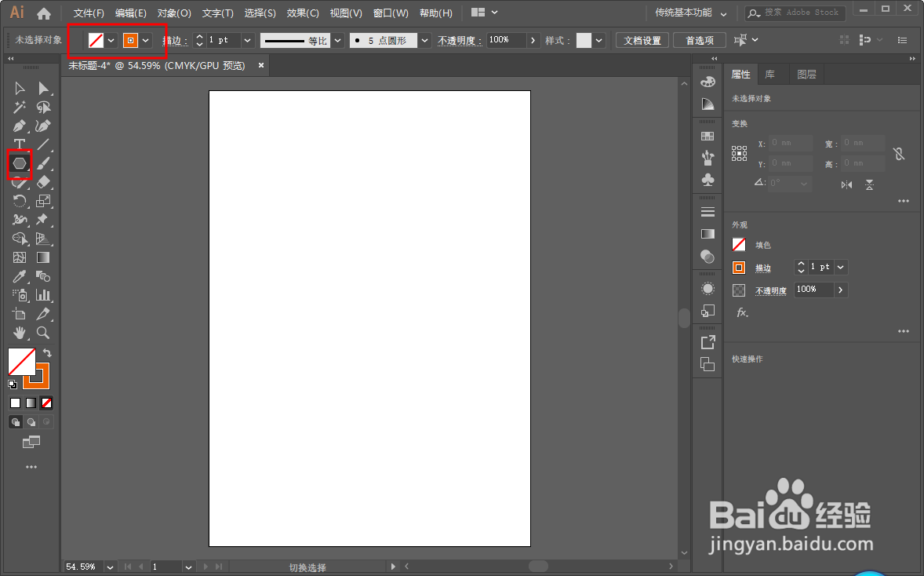Screen dimensions: 924x576
Task: Set paint mode to Gradient
Action: (x=31, y=403)
